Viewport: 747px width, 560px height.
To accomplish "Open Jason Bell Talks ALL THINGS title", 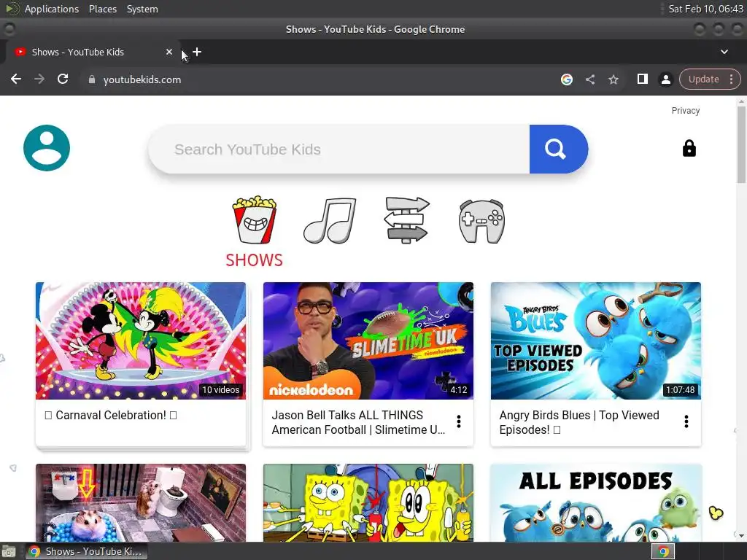I will pos(358,422).
